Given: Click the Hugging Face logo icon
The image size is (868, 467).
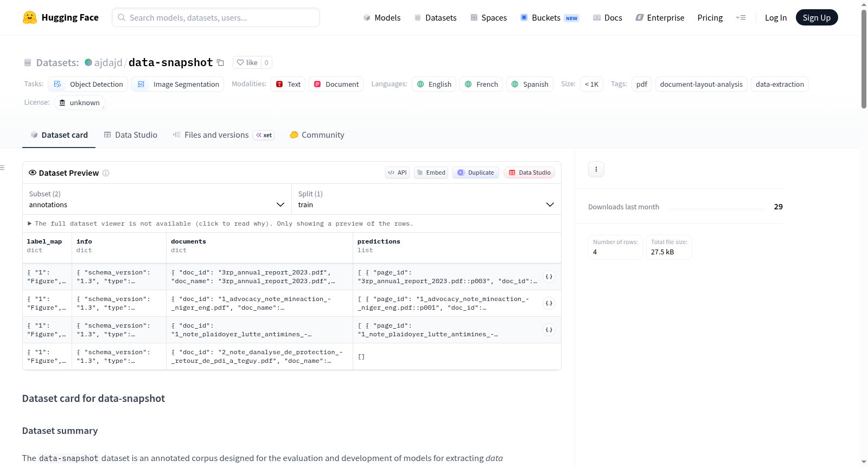Looking at the screenshot, I should point(30,17).
